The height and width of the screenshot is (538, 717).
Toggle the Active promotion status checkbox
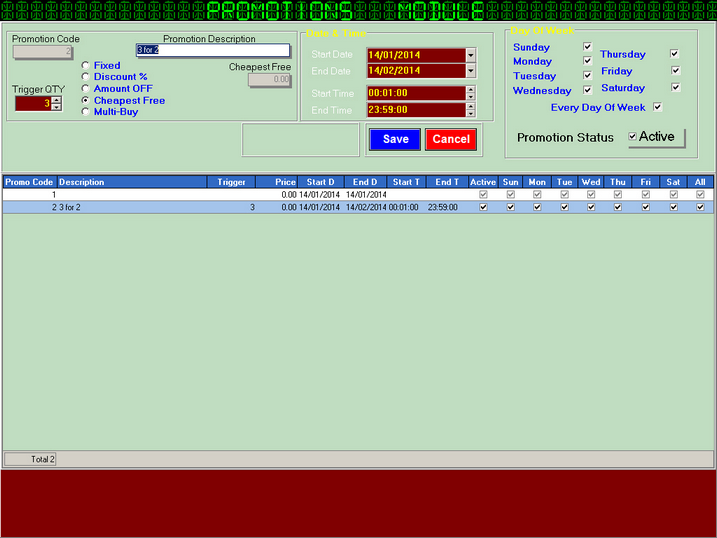[632, 136]
